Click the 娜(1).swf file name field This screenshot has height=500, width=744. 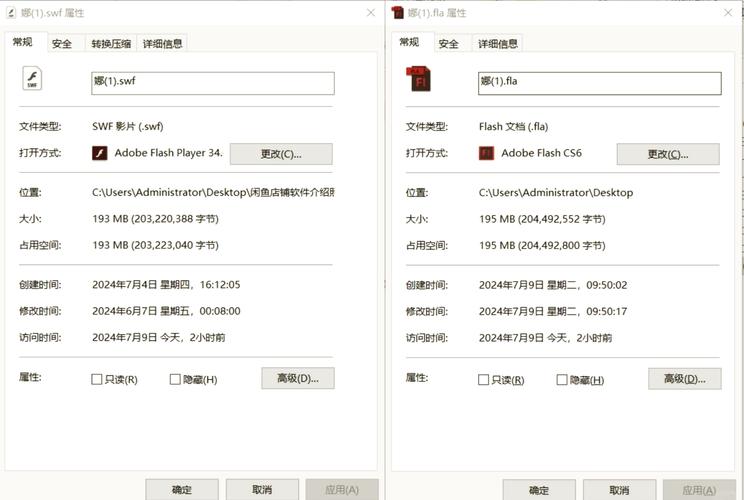point(213,83)
